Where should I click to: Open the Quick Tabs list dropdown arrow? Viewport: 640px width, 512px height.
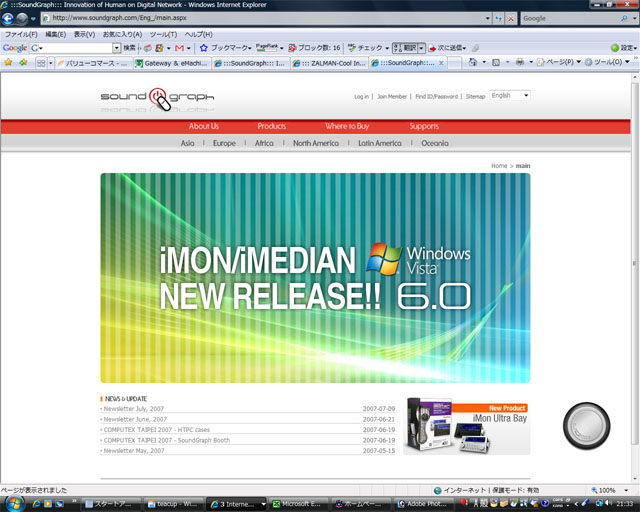pos(51,63)
